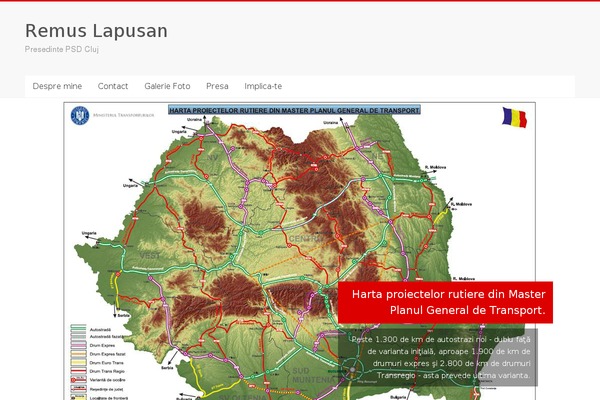Viewport: 600px width, 400px height.
Task: Click the 'Variantă de ocolire' legend entry
Action: (98, 380)
